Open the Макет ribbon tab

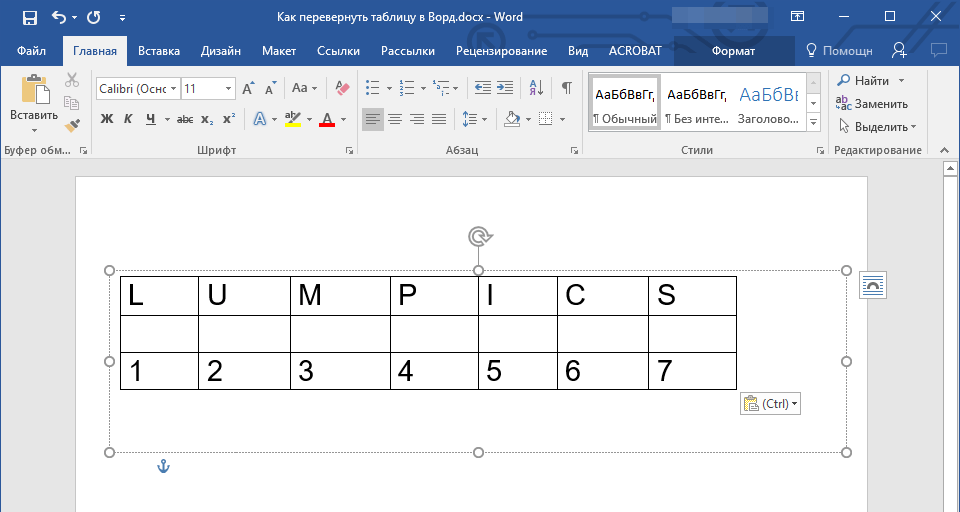click(x=279, y=51)
